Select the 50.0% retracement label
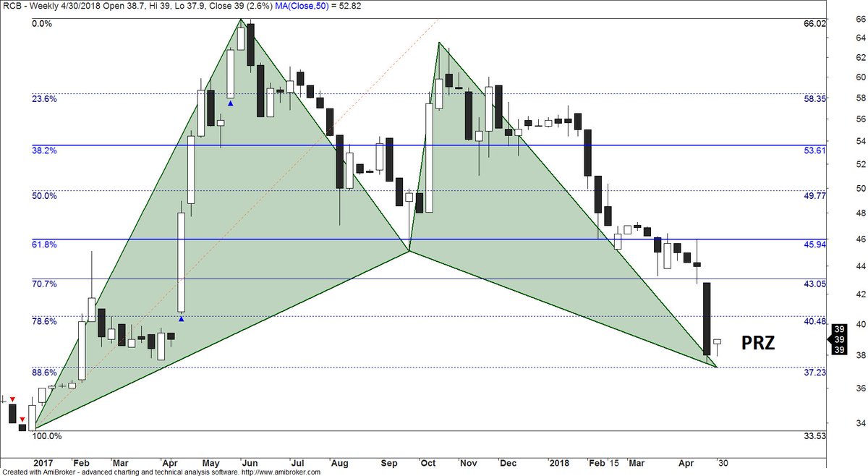The height and width of the screenshot is (476, 868). (44, 196)
